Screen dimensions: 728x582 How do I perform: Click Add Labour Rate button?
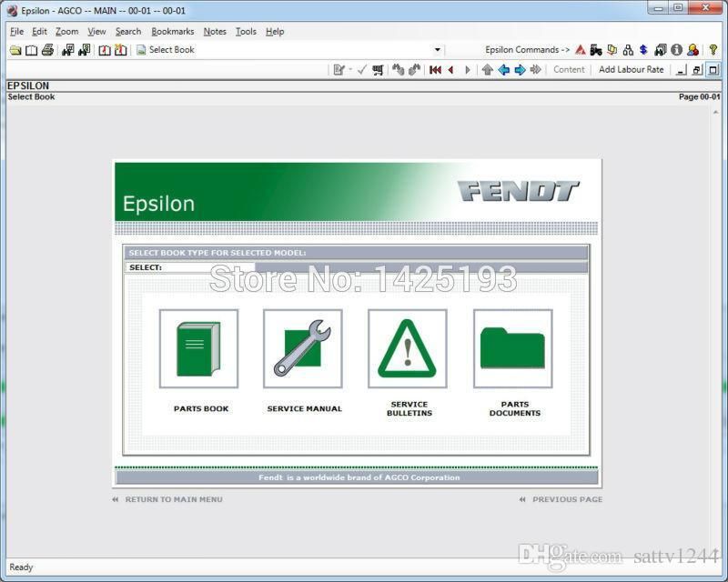point(631,70)
